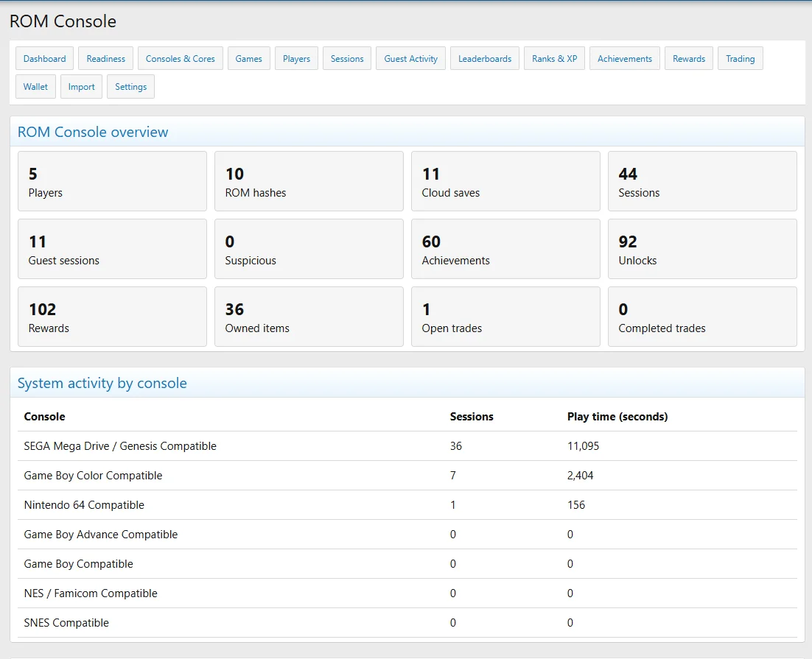
Task: Click the Game Boy Color Compatible row
Action: pos(407,476)
